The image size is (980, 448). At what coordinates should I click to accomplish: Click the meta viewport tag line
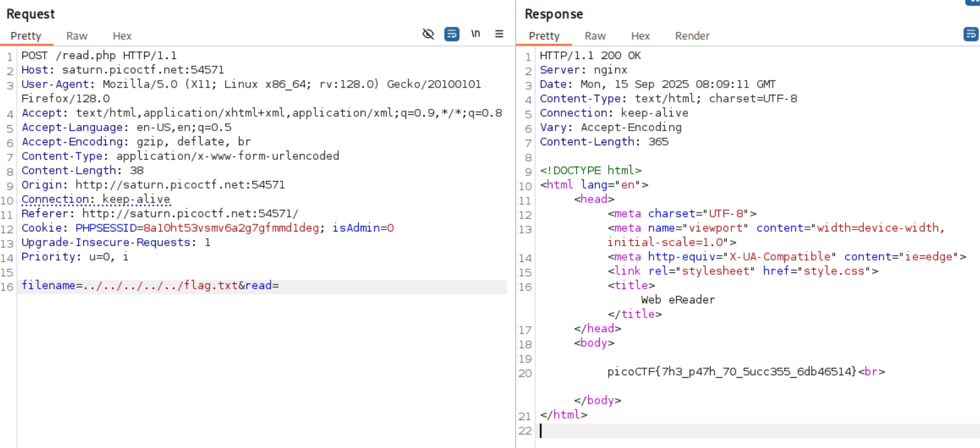[x=776, y=235]
